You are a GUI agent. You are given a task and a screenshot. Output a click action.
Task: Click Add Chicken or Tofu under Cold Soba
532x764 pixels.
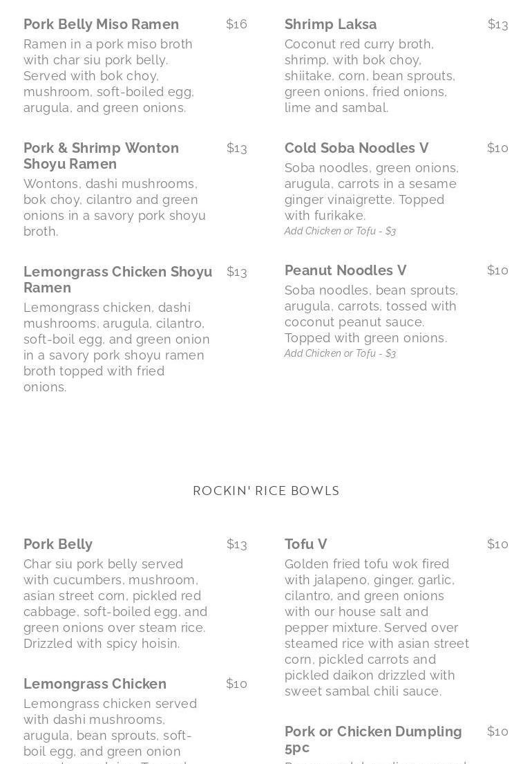(340, 232)
